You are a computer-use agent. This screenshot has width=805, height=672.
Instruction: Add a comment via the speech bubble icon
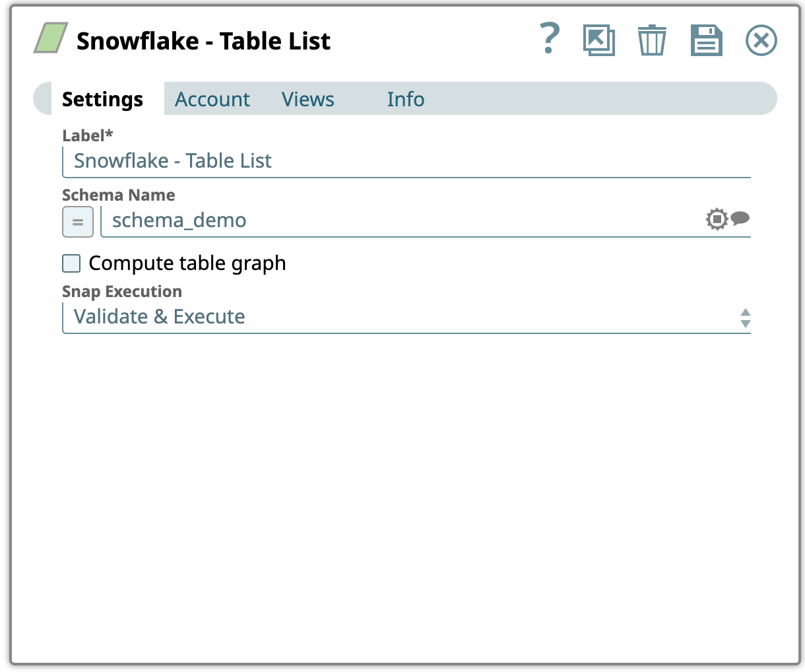click(x=740, y=219)
